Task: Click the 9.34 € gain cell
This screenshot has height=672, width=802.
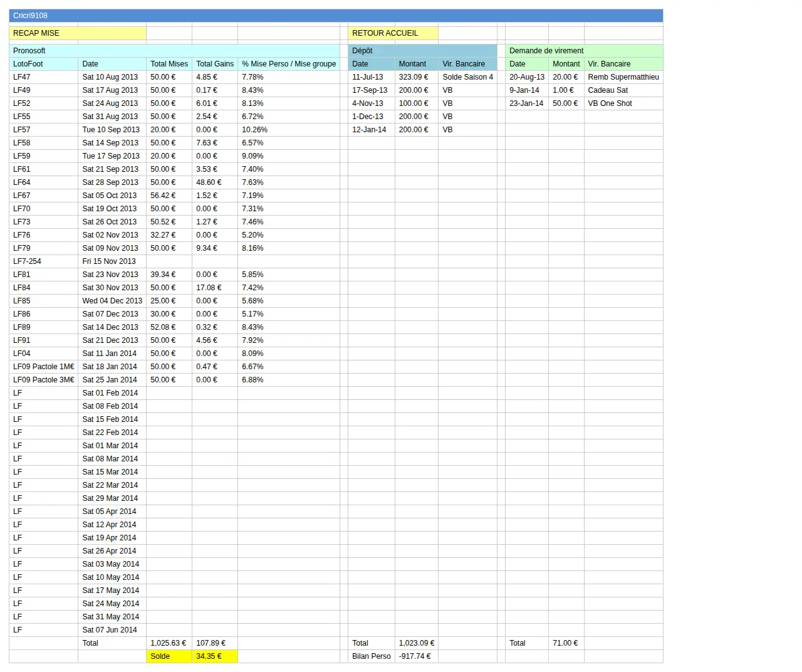Action: pyautogui.click(x=215, y=248)
